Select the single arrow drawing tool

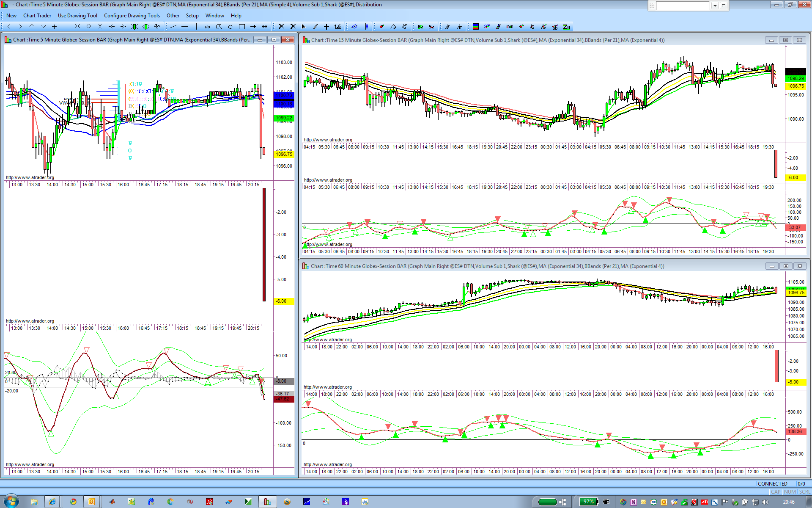coord(253,27)
